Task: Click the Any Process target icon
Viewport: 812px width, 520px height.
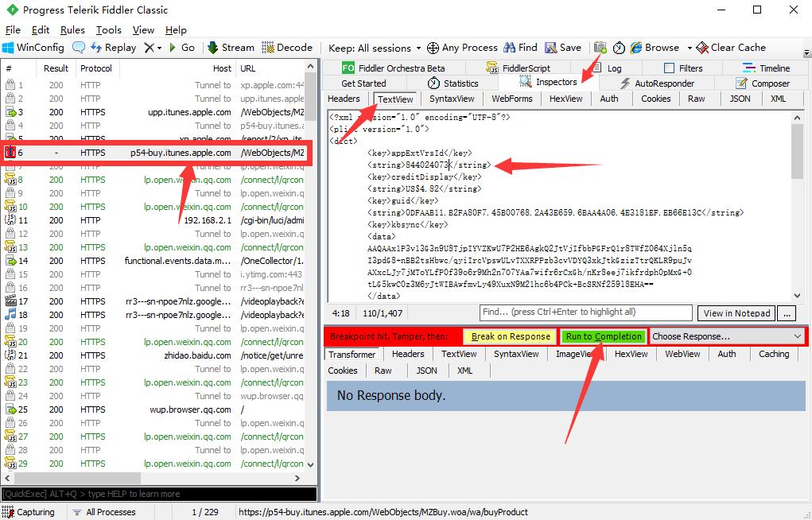Action: tap(433, 48)
